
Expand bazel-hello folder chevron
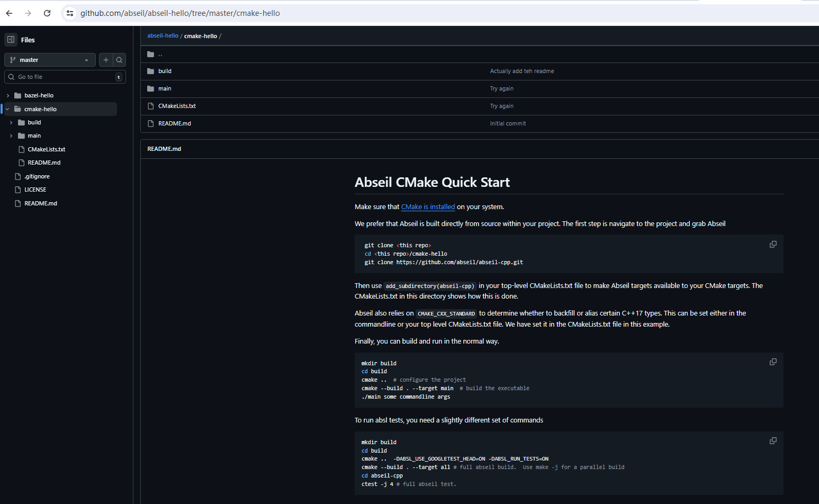[8, 96]
